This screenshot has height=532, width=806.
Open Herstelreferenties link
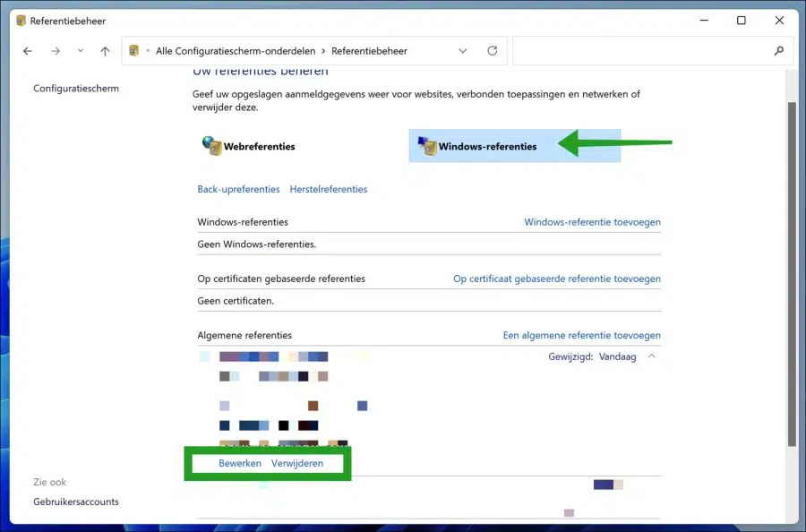329,189
